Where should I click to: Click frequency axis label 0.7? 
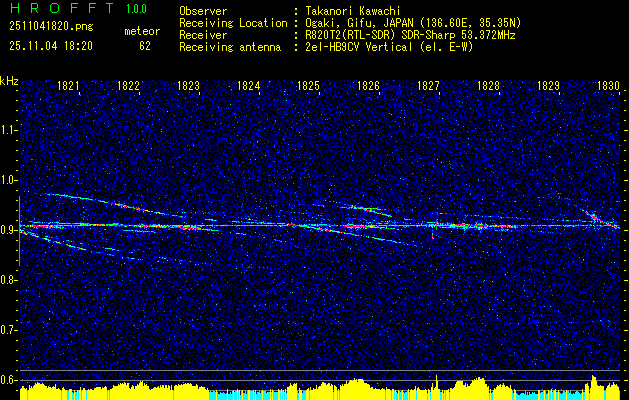point(8,330)
